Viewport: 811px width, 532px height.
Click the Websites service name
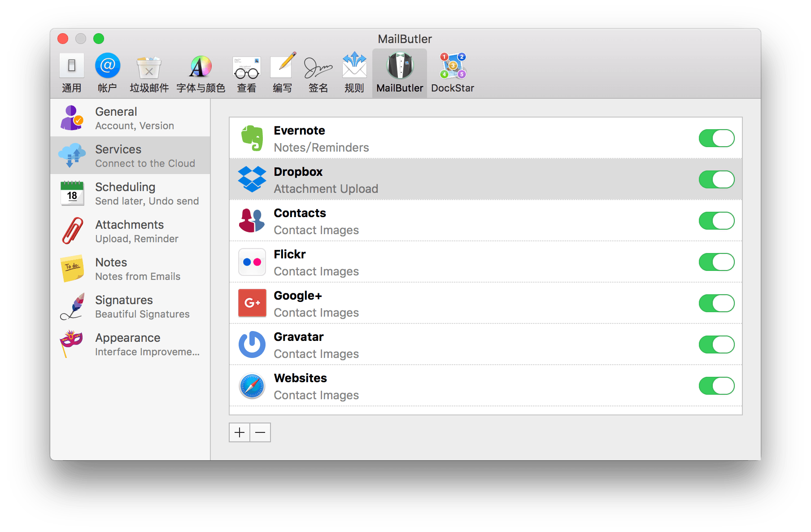tap(301, 378)
